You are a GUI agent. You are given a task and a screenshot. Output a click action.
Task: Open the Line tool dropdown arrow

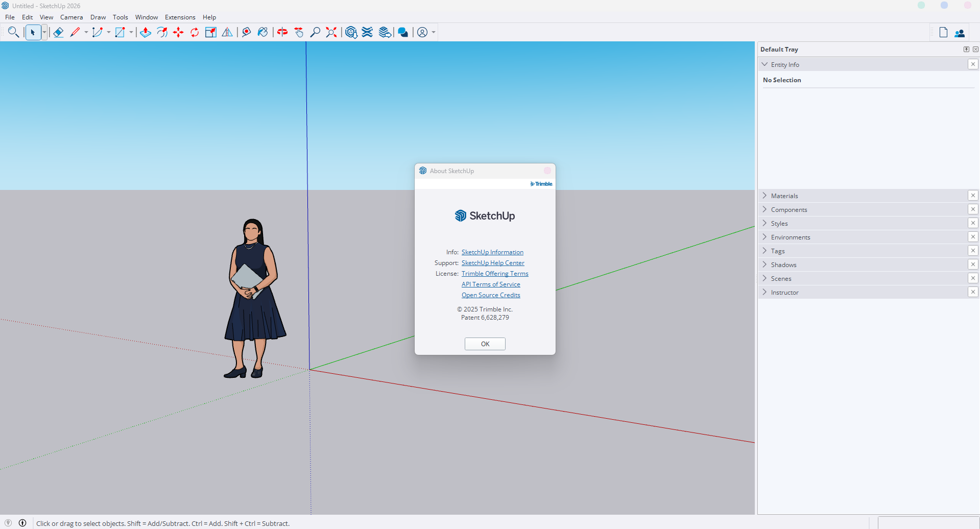(86, 33)
